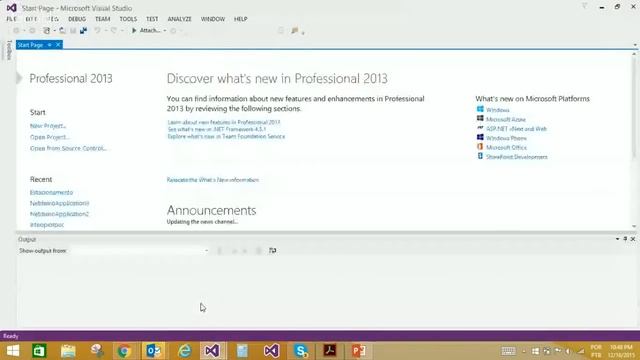Open Learn about new features in Professional 2013
Viewport: 640px width, 360px height.
(x=224, y=122)
